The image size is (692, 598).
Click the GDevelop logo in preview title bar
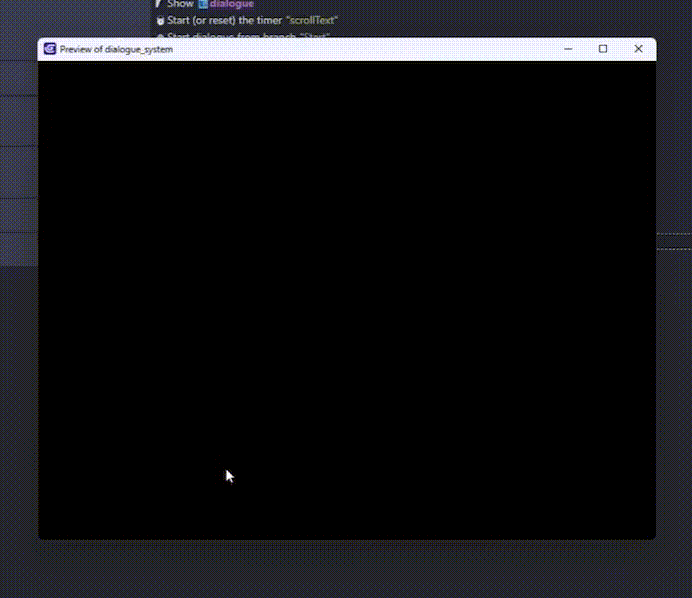49,49
